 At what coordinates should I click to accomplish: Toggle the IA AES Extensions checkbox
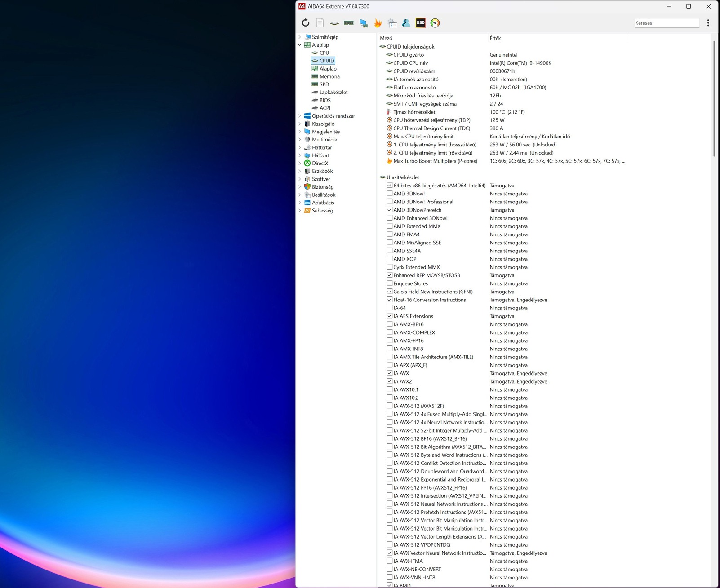pos(390,316)
